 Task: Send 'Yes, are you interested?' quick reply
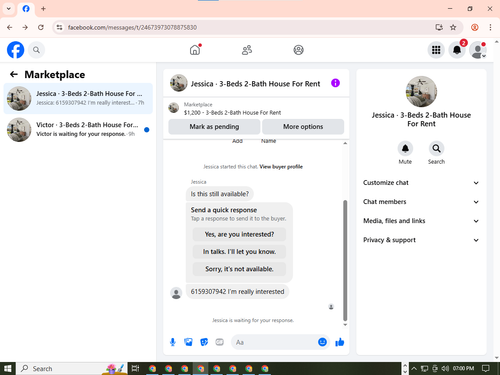pyautogui.click(x=239, y=234)
